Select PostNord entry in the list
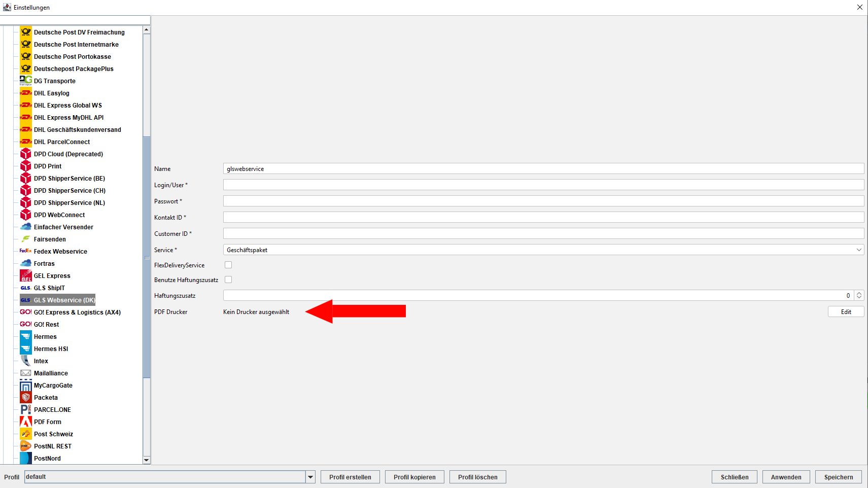The width and height of the screenshot is (868, 488). pyautogui.click(x=47, y=458)
